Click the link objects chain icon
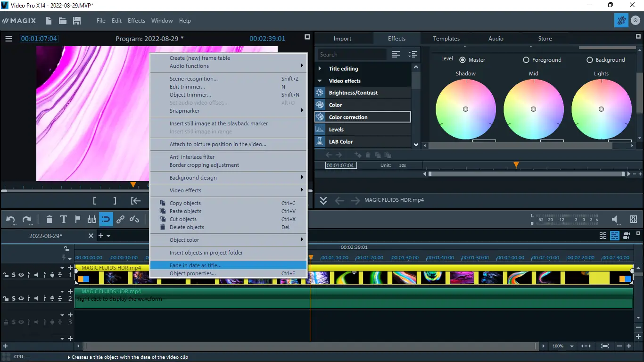644x362 pixels. click(120, 219)
